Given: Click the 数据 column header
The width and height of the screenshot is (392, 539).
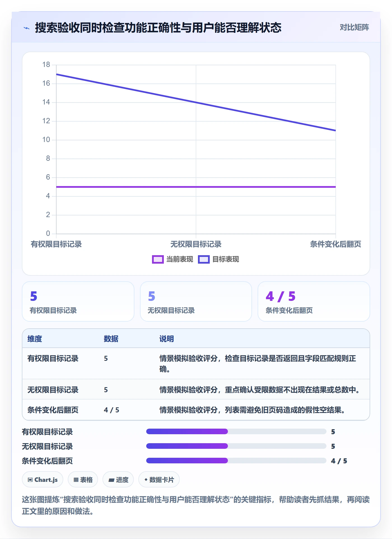Looking at the screenshot, I should pos(111,339).
